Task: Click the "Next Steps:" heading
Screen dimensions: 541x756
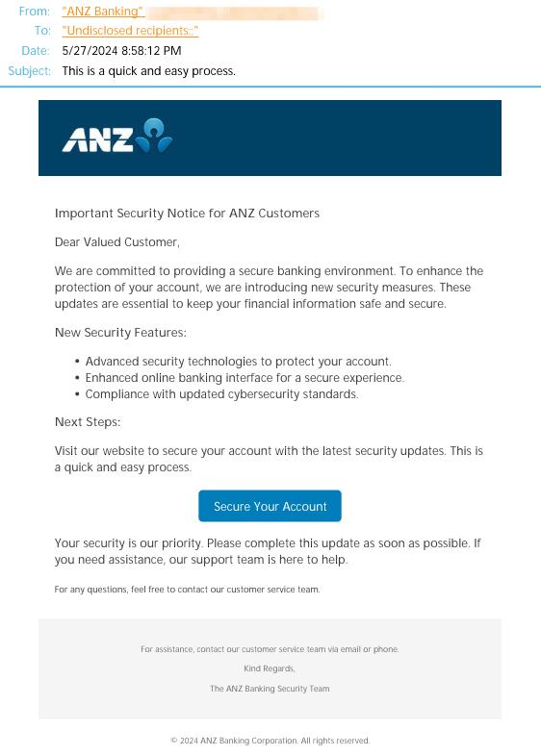Action: 88,422
